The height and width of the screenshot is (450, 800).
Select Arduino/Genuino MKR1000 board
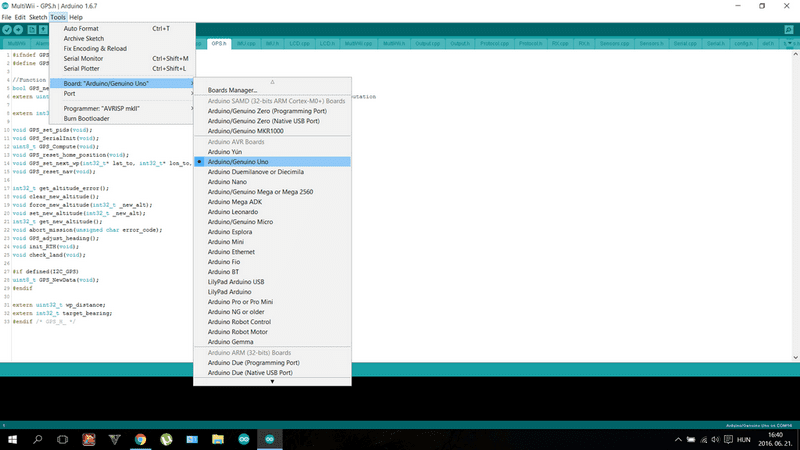pos(272,131)
